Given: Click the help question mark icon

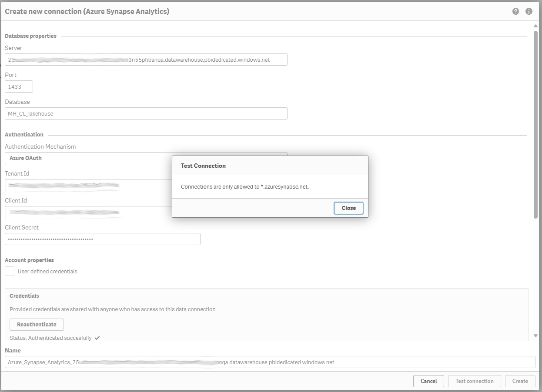Looking at the screenshot, I should coord(515,12).
